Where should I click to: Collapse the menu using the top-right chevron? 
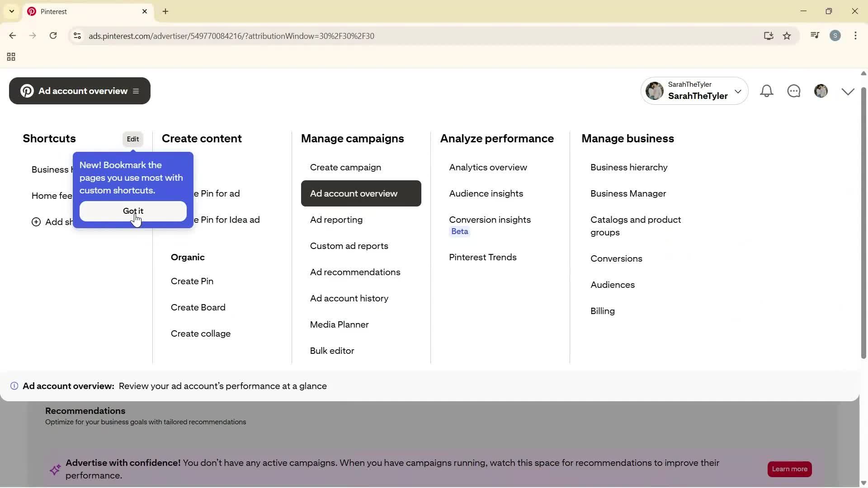(848, 91)
